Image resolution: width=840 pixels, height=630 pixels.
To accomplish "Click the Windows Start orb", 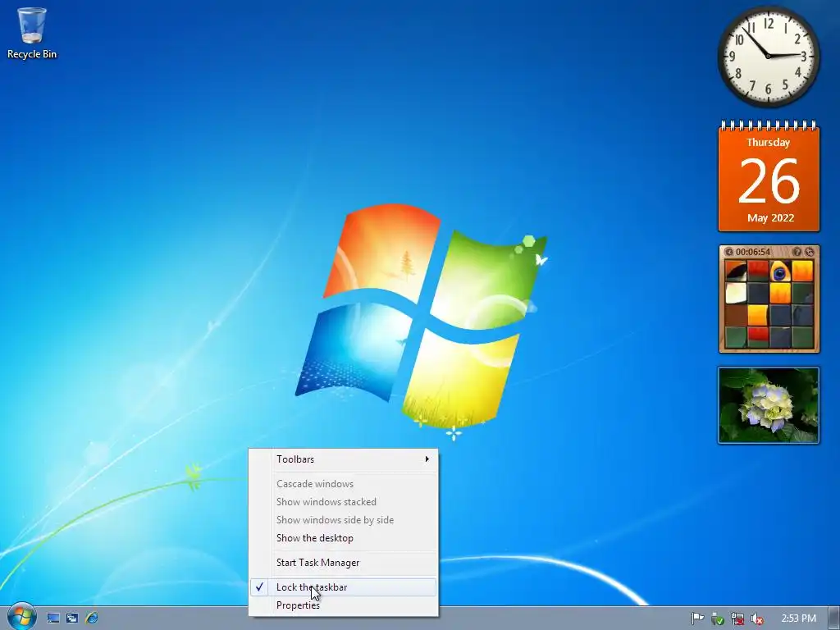I will pyautogui.click(x=22, y=617).
